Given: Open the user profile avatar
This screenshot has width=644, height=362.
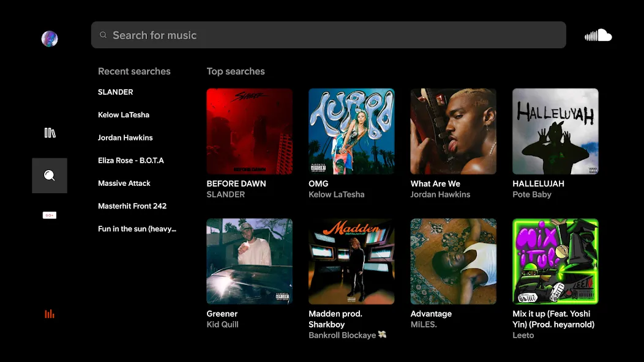Looking at the screenshot, I should 50,39.
